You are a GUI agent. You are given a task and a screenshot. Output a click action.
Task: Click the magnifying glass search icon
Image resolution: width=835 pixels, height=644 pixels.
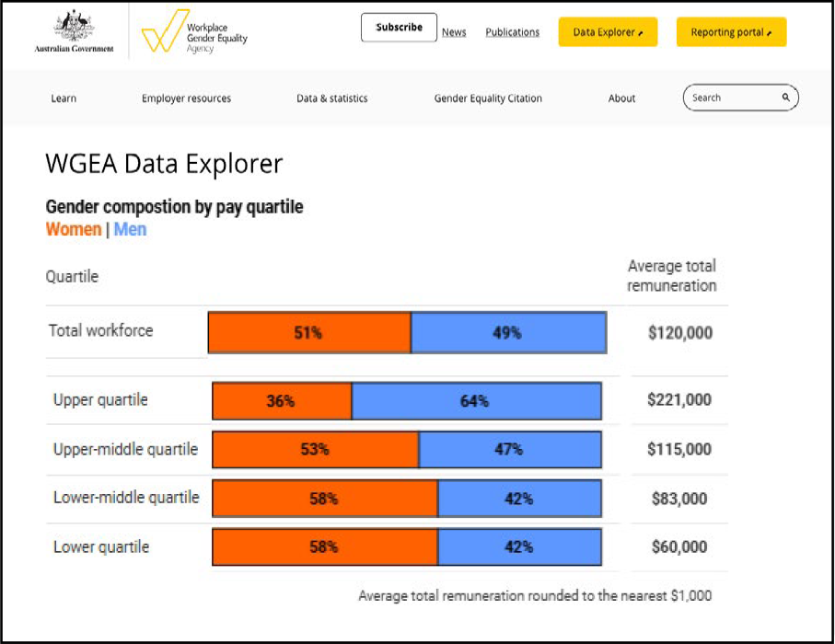coord(784,96)
